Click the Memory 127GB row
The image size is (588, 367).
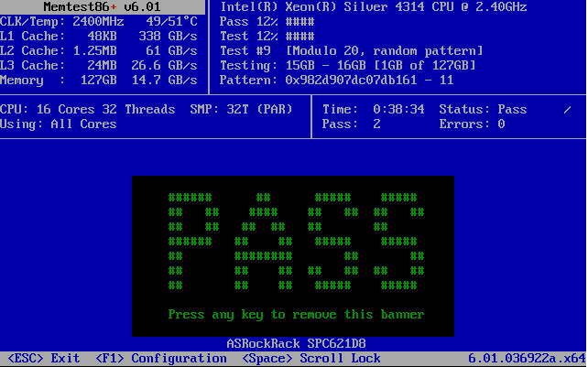click(x=99, y=81)
